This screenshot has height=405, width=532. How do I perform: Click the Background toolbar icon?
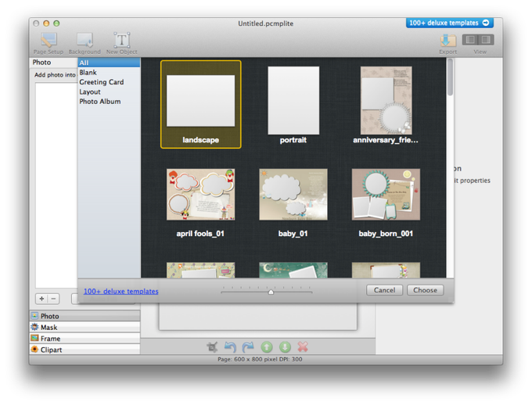84,44
